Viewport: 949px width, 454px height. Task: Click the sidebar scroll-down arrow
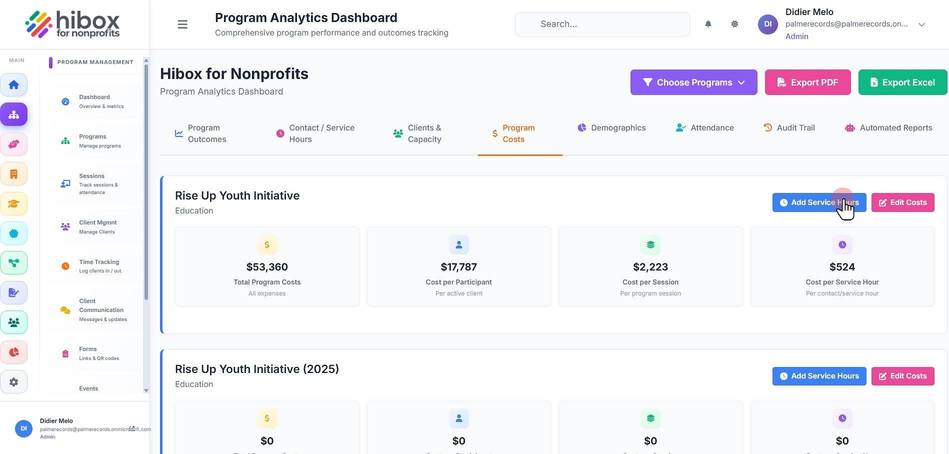point(145,391)
